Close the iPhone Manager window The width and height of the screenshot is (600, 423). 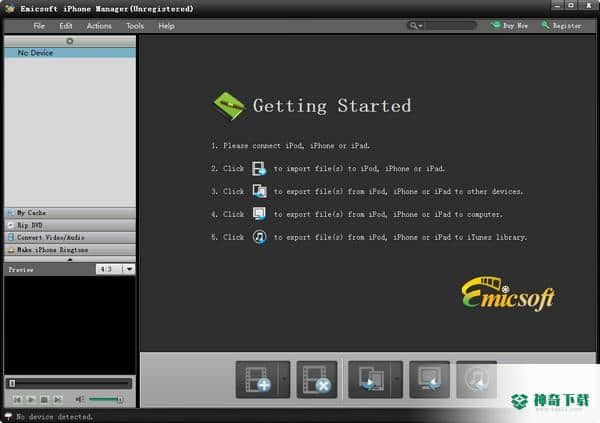[x=589, y=6]
